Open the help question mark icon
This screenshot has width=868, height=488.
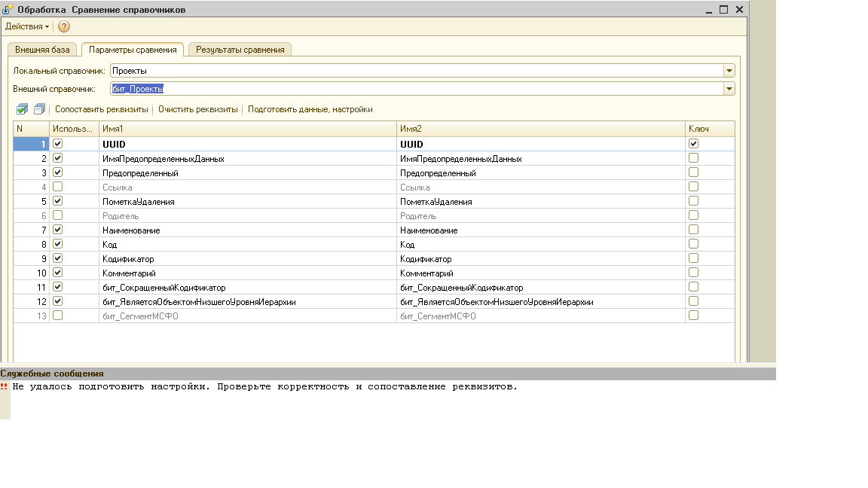click(x=63, y=26)
